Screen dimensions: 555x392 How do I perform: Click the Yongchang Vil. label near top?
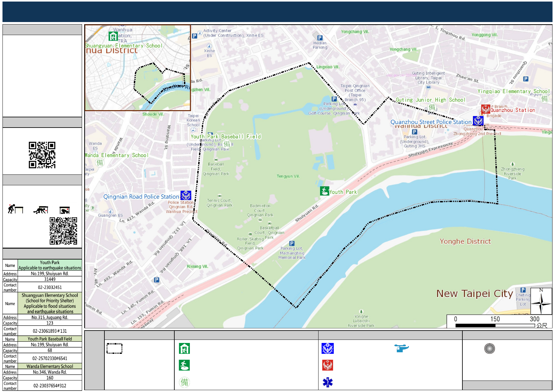coord(355,32)
